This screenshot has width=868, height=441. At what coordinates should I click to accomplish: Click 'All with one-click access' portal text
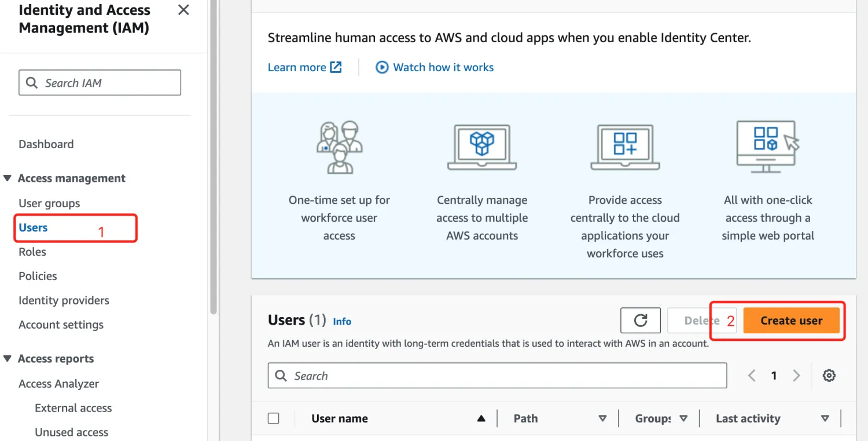coord(768,218)
